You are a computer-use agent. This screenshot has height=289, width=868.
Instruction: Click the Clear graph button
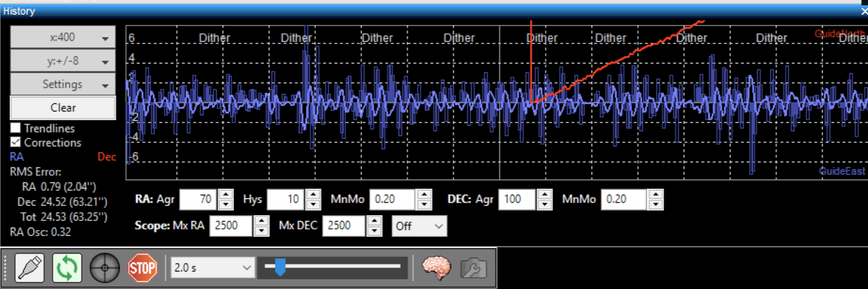click(63, 108)
